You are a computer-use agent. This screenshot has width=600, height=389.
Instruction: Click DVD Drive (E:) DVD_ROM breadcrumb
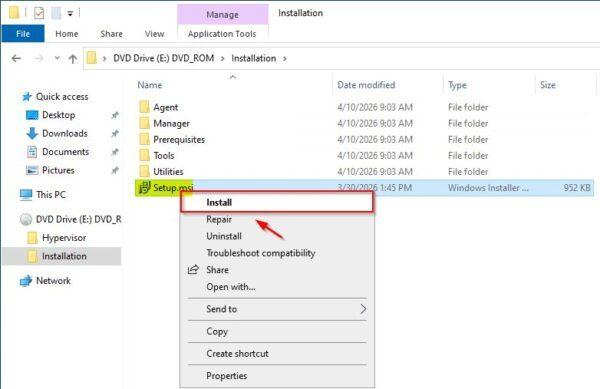(x=163, y=58)
